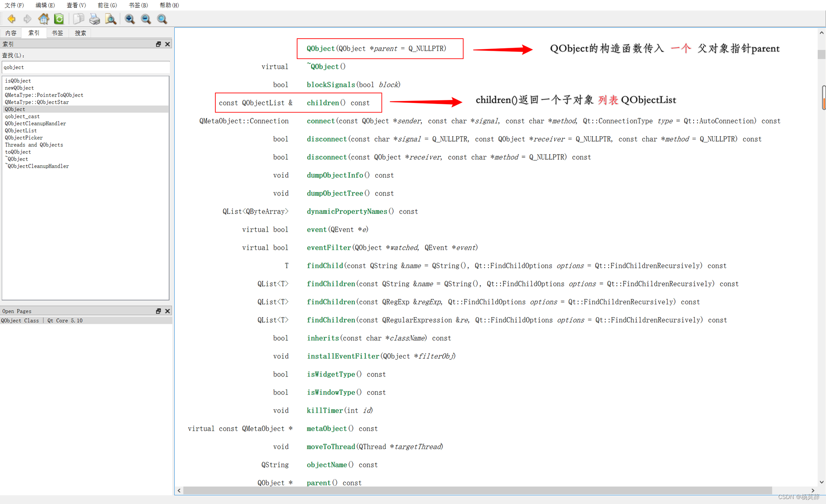This screenshot has width=826, height=504.
Task: Switch to the 搜索 tab
Action: [81, 33]
